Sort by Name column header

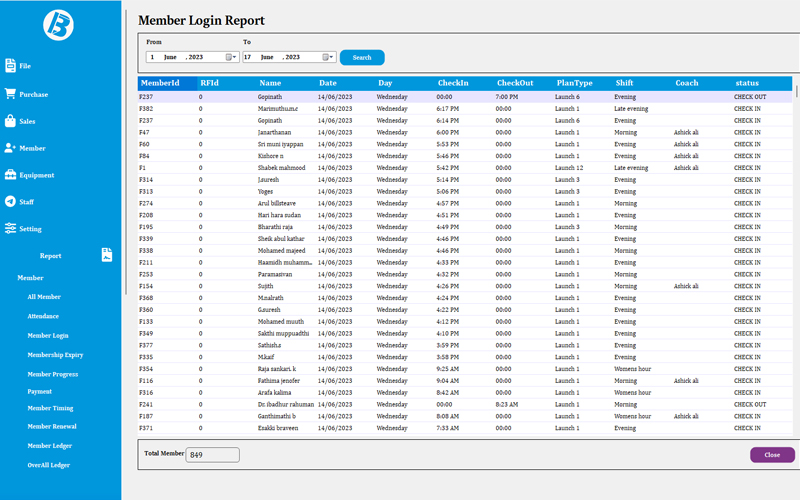point(286,83)
